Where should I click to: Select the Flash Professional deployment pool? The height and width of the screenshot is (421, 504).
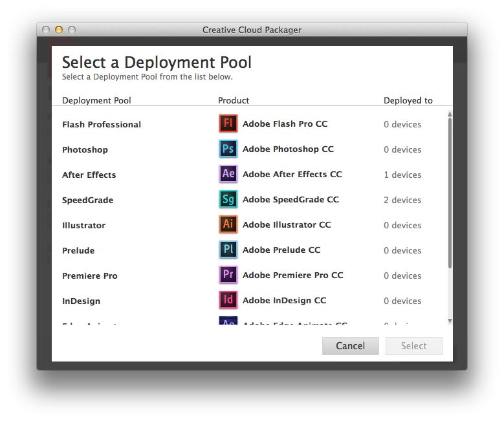(x=102, y=124)
